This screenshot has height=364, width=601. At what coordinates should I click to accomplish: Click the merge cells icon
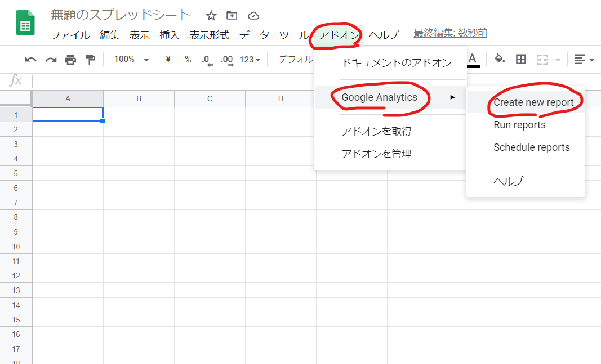[x=542, y=60]
